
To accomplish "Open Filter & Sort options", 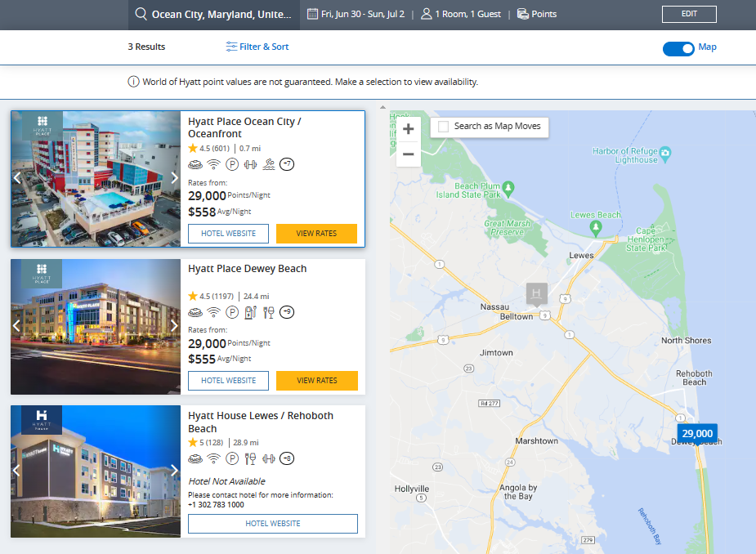I will pos(257,47).
